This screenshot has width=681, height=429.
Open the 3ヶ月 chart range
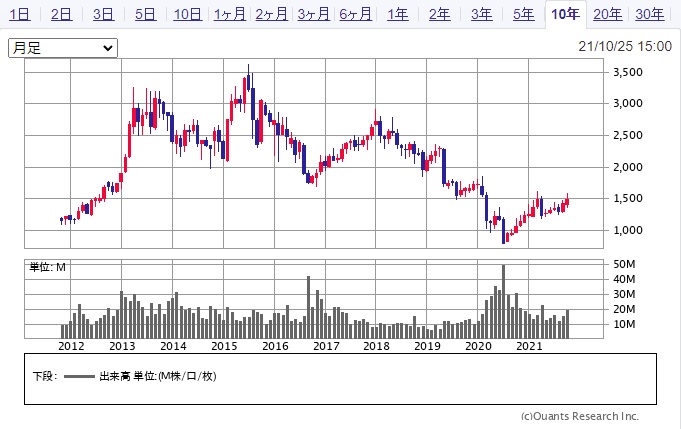point(313,14)
